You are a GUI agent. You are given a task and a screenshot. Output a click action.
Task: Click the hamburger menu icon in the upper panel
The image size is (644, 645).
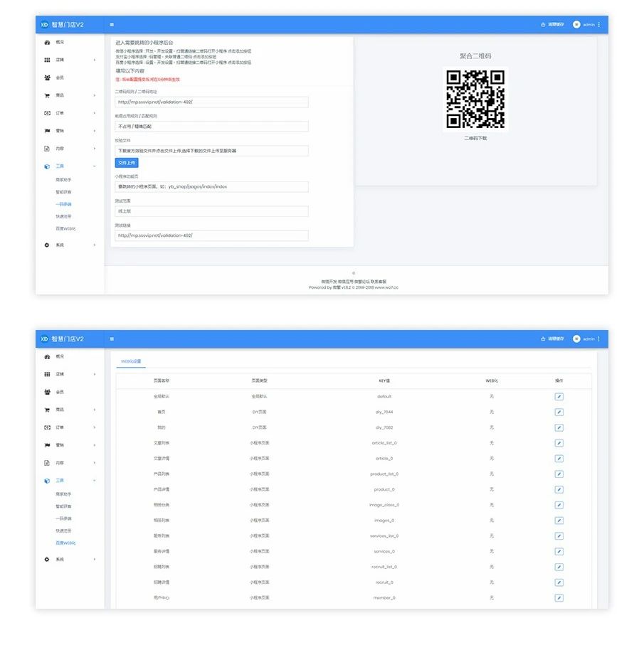point(112,25)
